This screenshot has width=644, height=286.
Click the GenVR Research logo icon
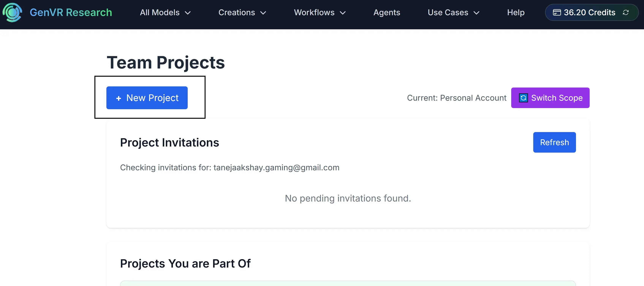[12, 12]
